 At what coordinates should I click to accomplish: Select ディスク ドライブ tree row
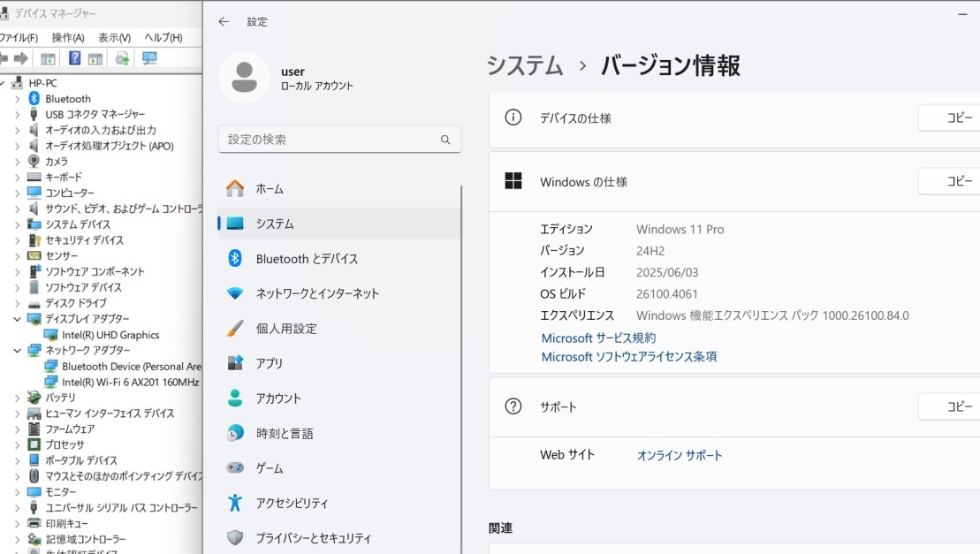(75, 303)
